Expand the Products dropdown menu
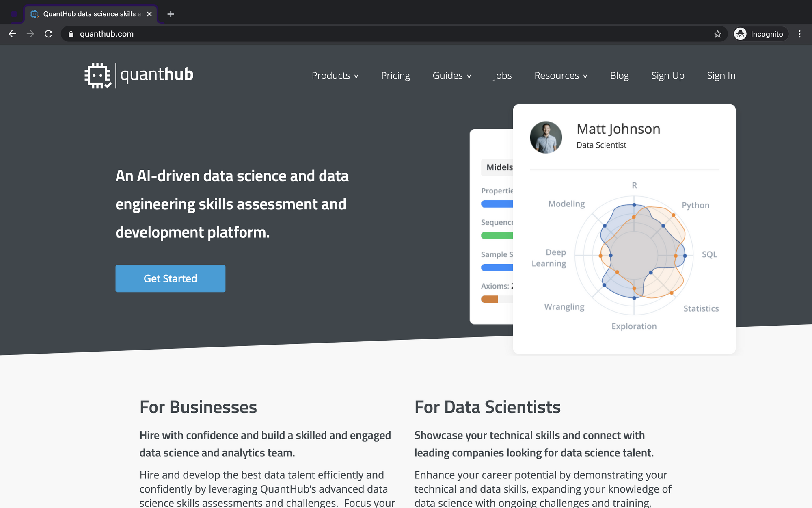The height and width of the screenshot is (508, 812). pyautogui.click(x=335, y=76)
